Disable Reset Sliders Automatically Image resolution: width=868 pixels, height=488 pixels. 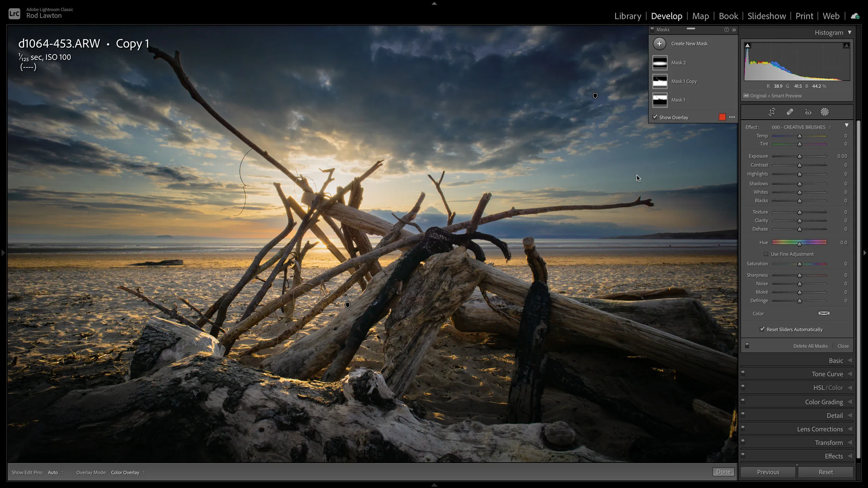(762, 329)
